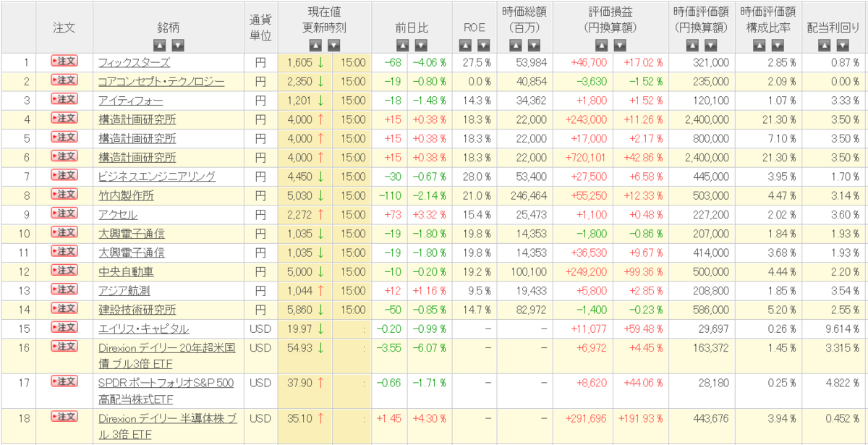Click dividend yield 9.614 %
Viewport: 868px width, 445px height.
pyautogui.click(x=843, y=328)
